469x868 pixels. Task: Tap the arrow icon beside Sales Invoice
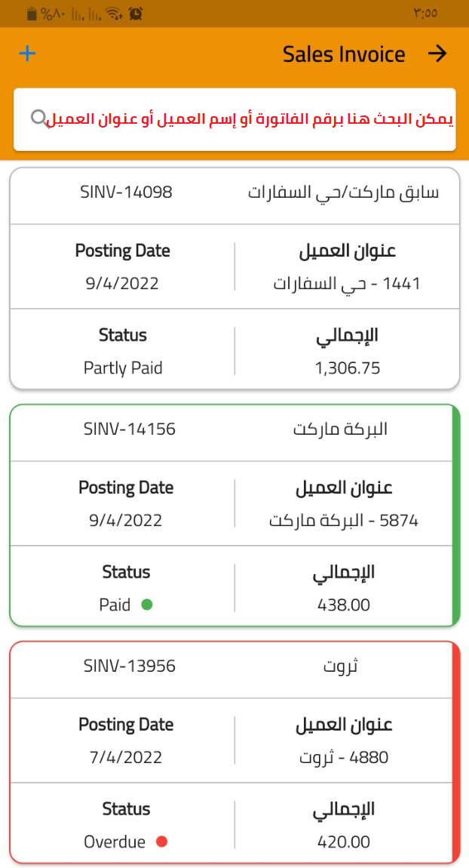click(x=437, y=54)
